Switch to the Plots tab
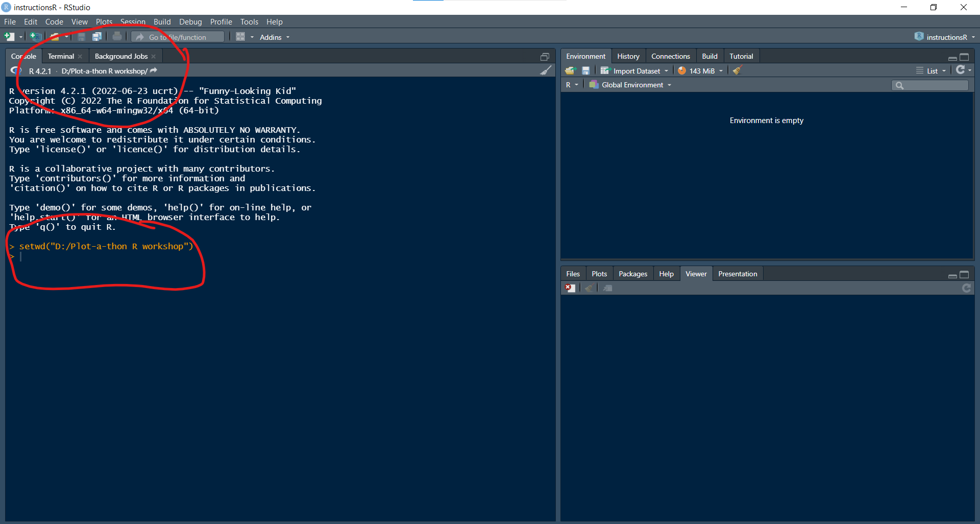 click(x=599, y=274)
